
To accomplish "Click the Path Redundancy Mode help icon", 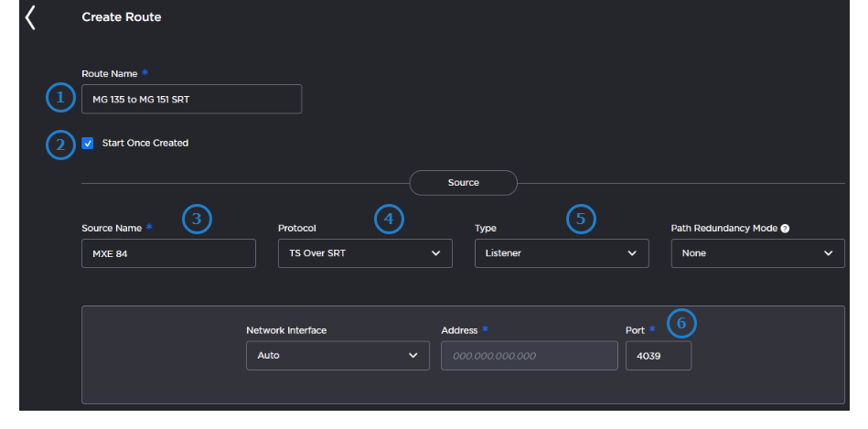I will coord(785,227).
